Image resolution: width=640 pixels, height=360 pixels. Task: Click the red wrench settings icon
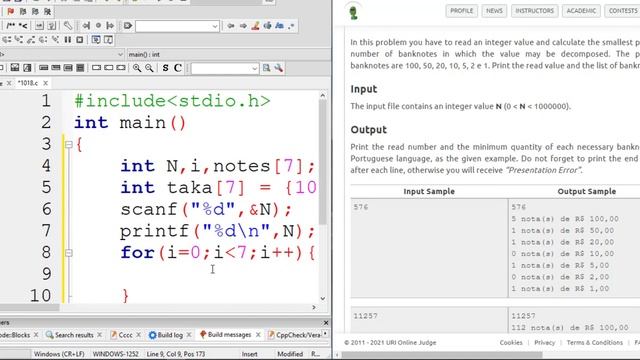click(279, 68)
